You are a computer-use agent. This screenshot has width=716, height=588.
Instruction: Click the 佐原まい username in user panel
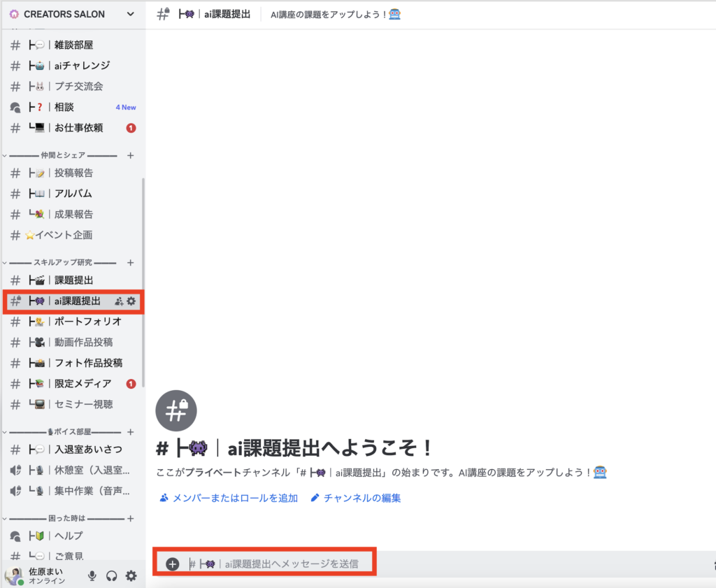(46, 571)
